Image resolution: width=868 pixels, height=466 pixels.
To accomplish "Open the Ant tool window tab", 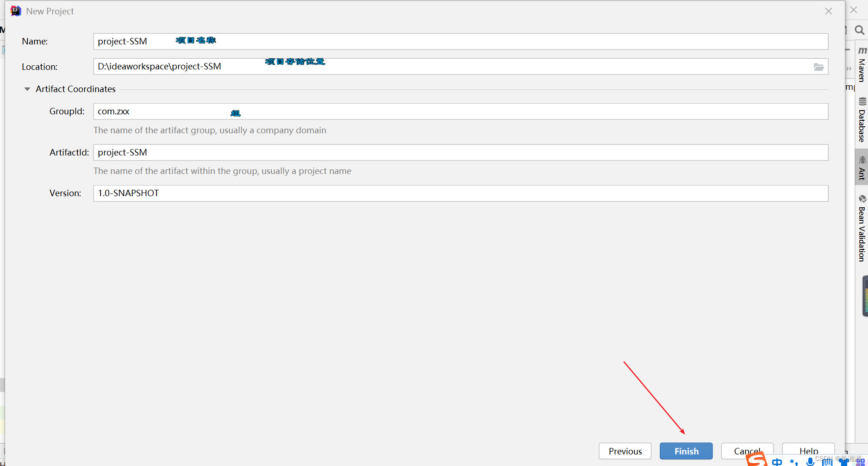I will pos(862,168).
